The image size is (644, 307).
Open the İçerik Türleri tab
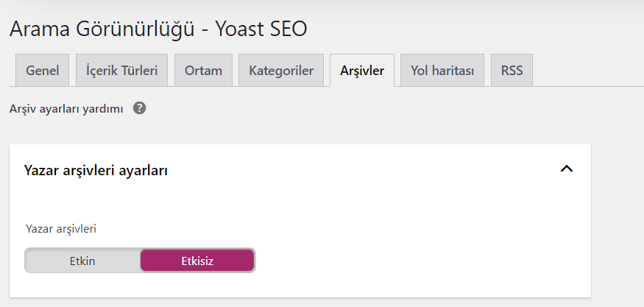[x=121, y=70]
